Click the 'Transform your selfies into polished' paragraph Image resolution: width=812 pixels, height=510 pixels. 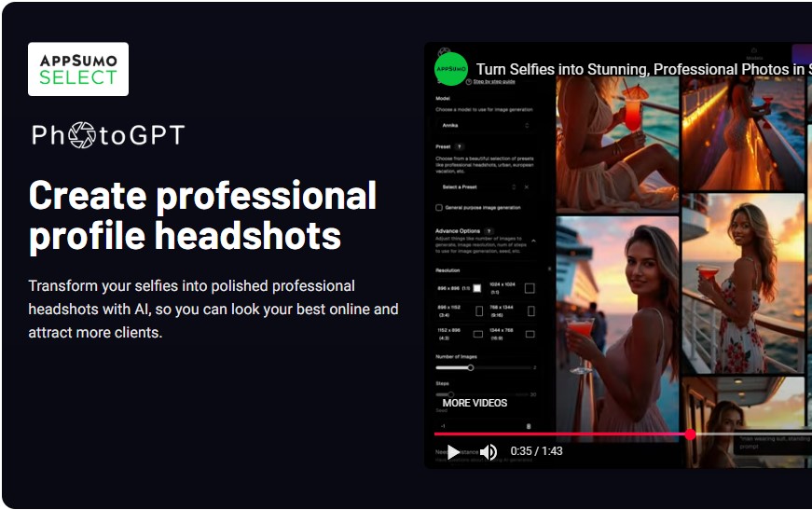pyautogui.click(x=213, y=310)
